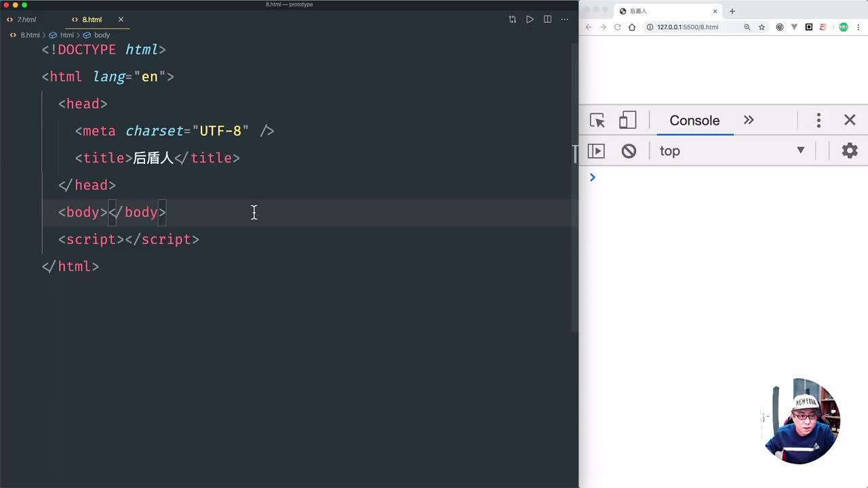Select the Console tab in DevTools
This screenshot has height=488, width=868.
pyautogui.click(x=694, y=121)
